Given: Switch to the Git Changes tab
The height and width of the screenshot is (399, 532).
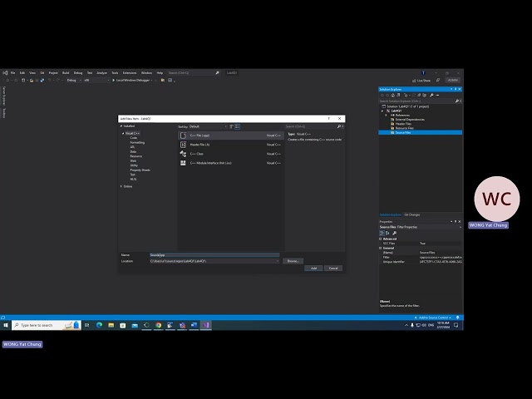Looking at the screenshot, I should [x=412, y=214].
